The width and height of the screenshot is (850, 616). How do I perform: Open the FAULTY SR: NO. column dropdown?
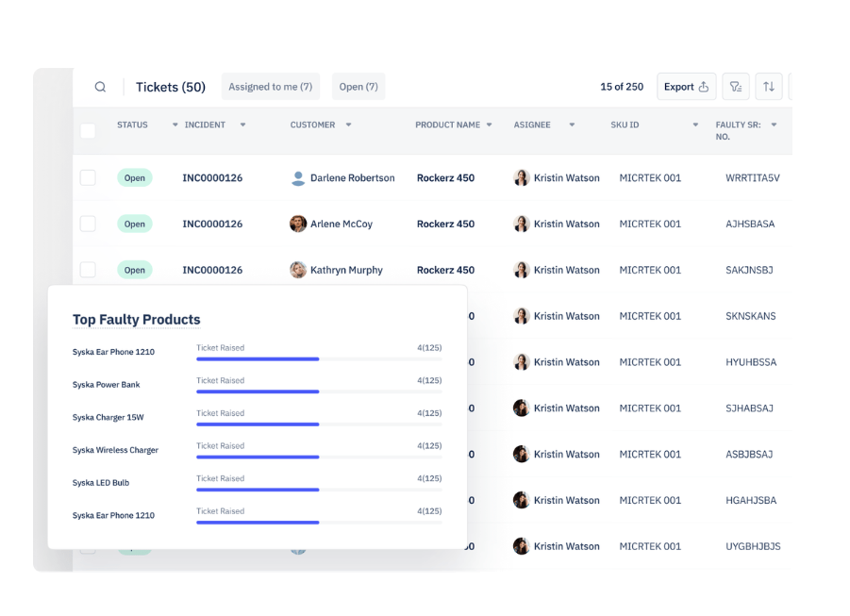[x=775, y=125]
